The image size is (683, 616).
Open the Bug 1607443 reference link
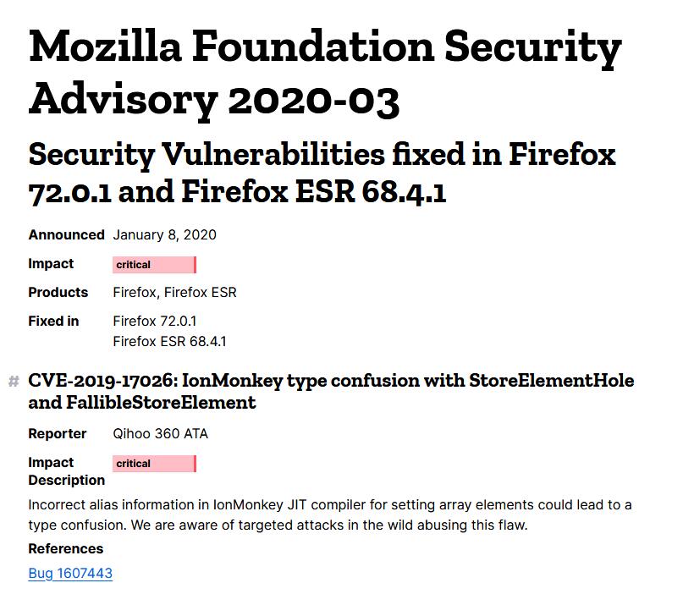pyautogui.click(x=70, y=574)
